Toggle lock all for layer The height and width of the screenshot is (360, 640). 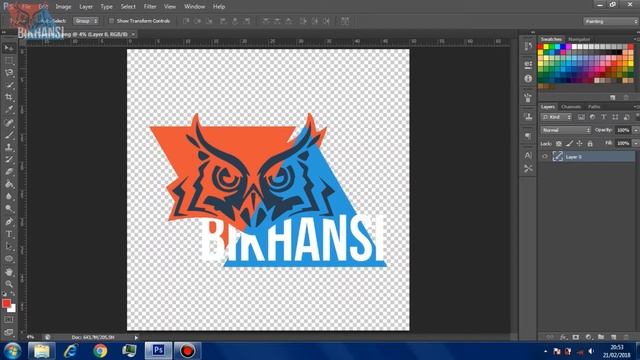pos(590,144)
